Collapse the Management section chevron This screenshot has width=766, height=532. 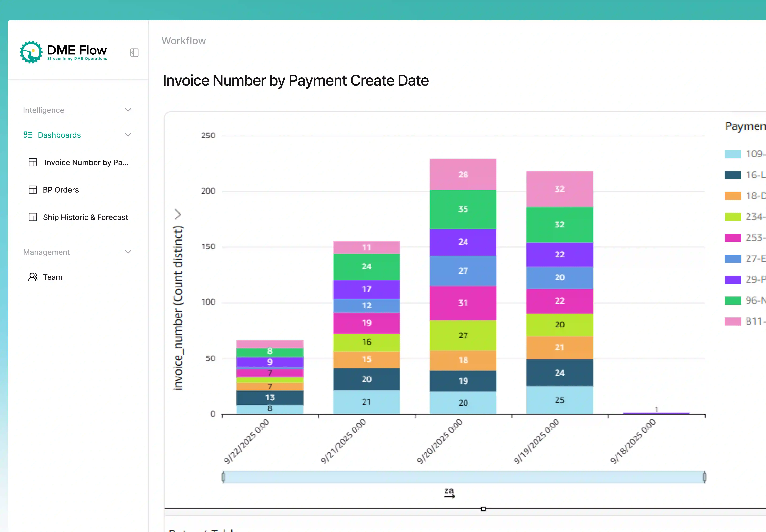coord(128,252)
